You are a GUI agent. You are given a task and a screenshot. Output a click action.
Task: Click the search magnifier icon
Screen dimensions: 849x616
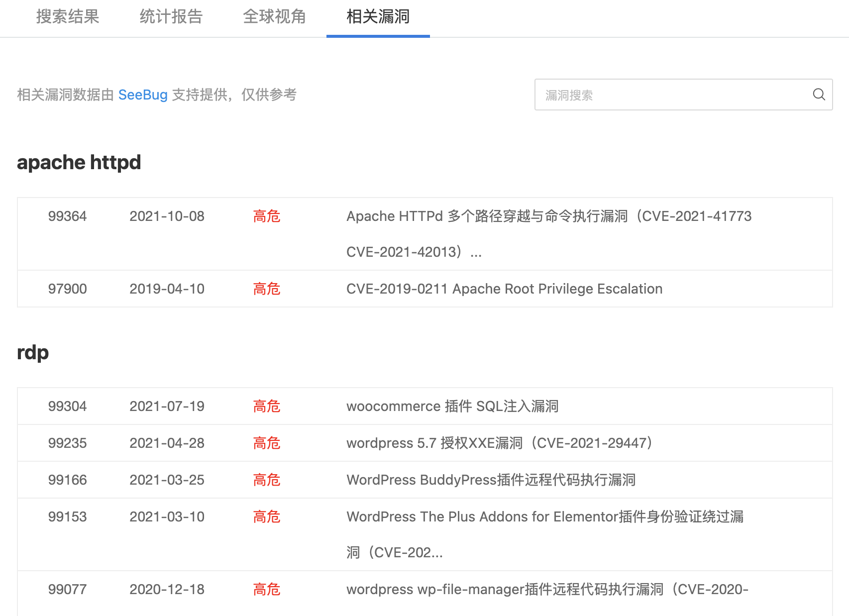[x=819, y=95]
